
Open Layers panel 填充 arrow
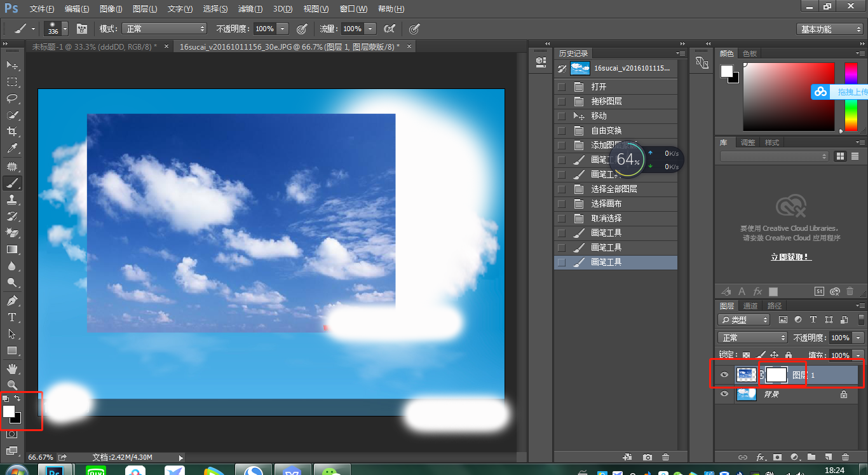click(x=859, y=355)
